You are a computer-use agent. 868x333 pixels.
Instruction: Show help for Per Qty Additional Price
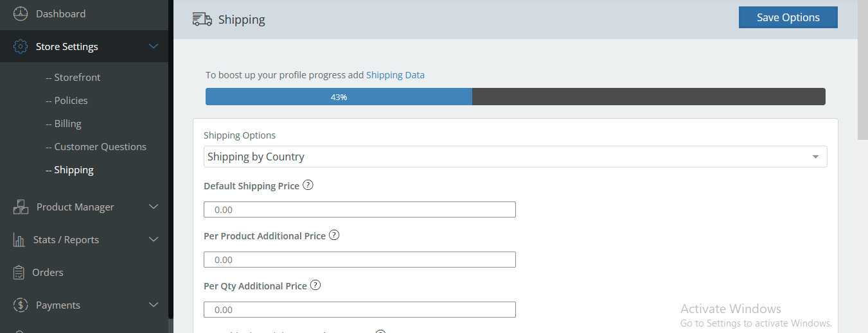tap(315, 286)
